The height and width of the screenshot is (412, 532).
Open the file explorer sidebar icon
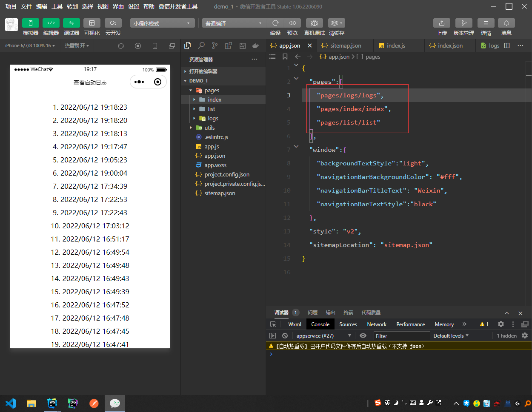click(x=188, y=45)
